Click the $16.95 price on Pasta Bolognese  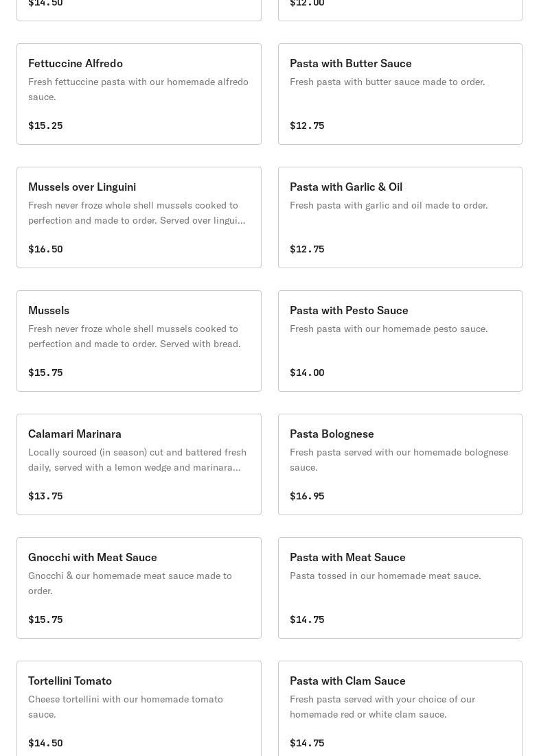307,496
